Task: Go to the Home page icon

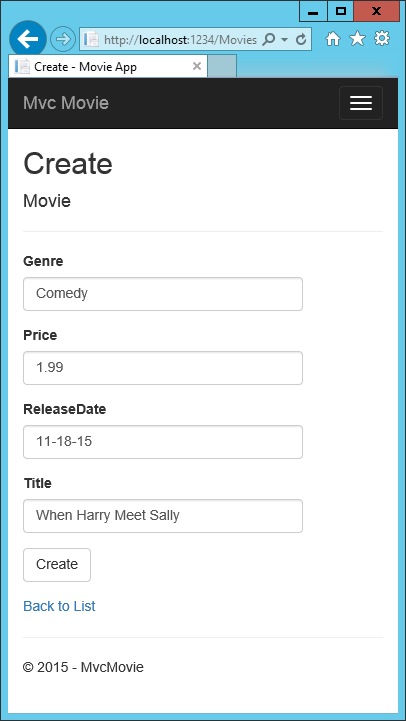Action: click(332, 40)
